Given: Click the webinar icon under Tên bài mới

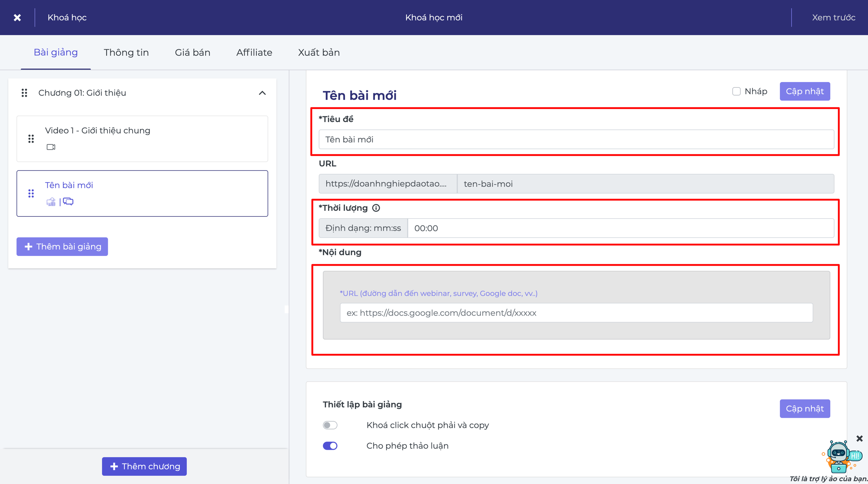Looking at the screenshot, I should tap(51, 202).
